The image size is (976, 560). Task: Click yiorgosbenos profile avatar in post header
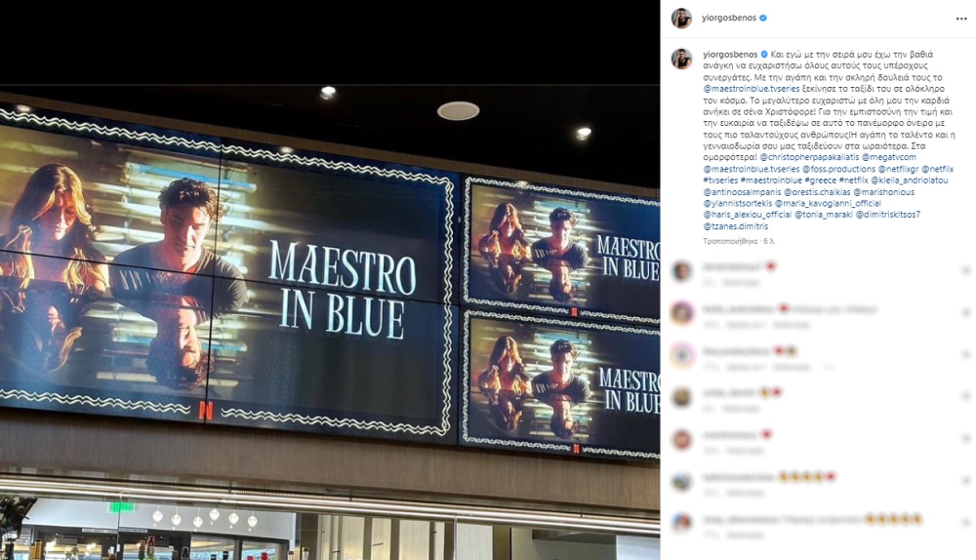pos(681,18)
